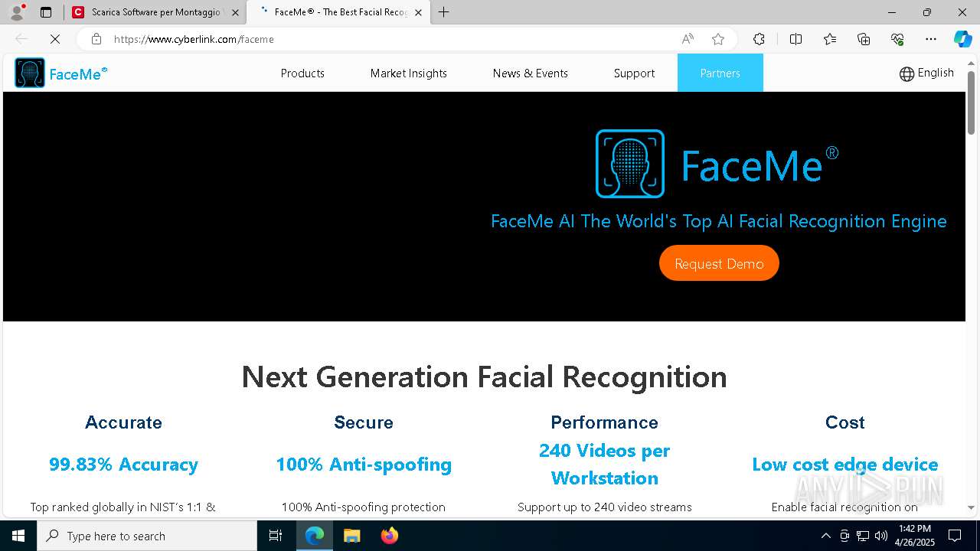
Task: Open the Edge profile icon
Action: point(17,12)
